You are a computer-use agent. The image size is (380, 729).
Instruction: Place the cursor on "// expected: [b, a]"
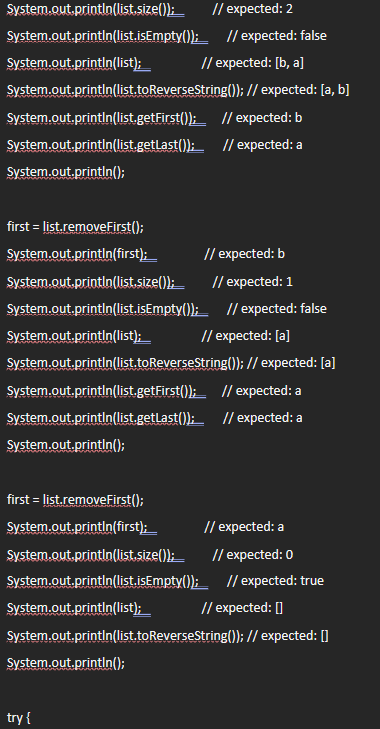pyautogui.click(x=253, y=63)
